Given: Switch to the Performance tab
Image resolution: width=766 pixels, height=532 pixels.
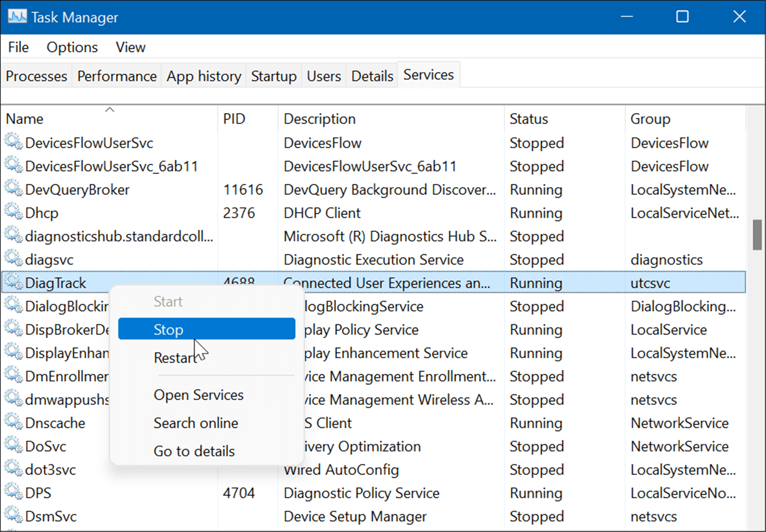Looking at the screenshot, I should [x=117, y=76].
